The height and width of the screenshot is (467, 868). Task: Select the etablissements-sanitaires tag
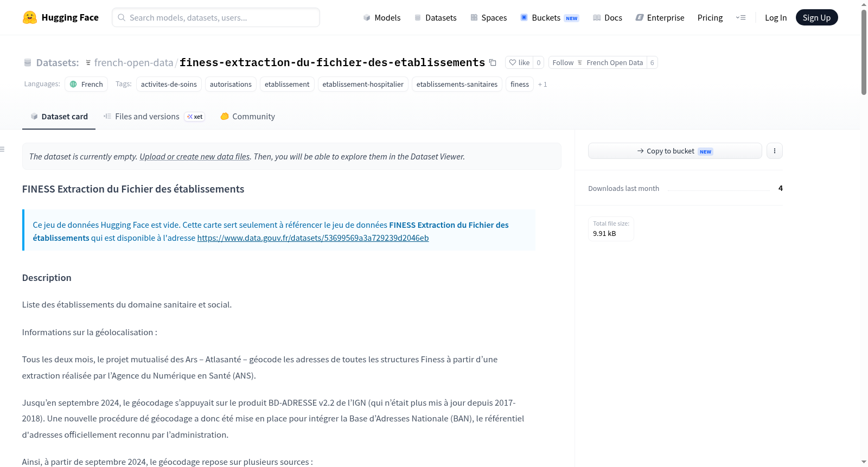pos(457,84)
